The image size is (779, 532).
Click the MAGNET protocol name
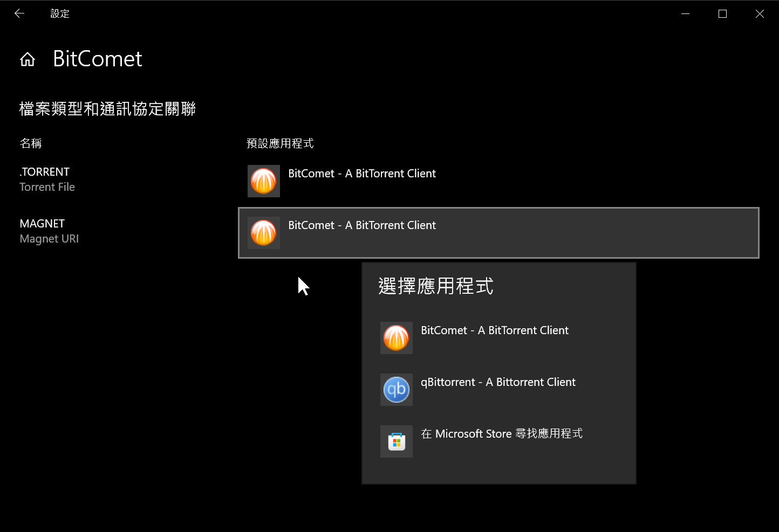pos(42,224)
